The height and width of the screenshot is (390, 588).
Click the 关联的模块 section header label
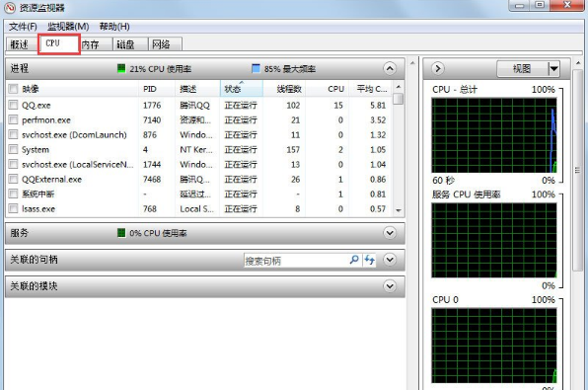coord(34,286)
